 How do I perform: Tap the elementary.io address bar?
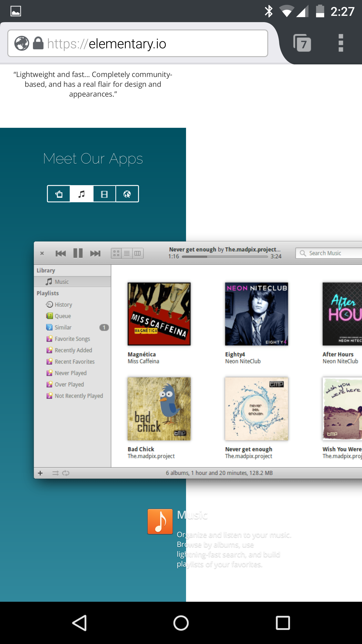point(138,43)
